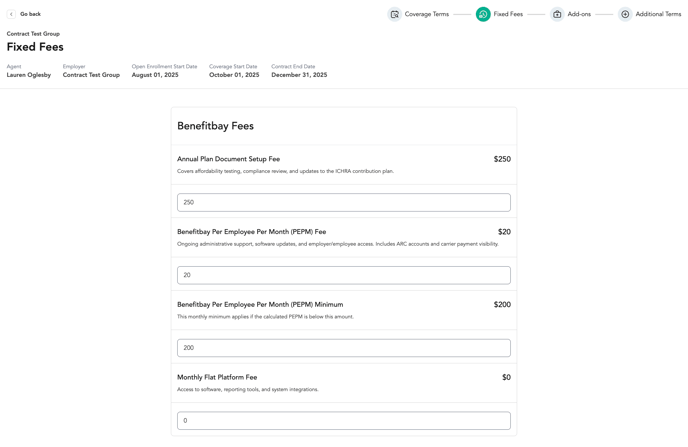Click the back arrow icon
Image resolution: width=688 pixels, height=447 pixels.
11,14
